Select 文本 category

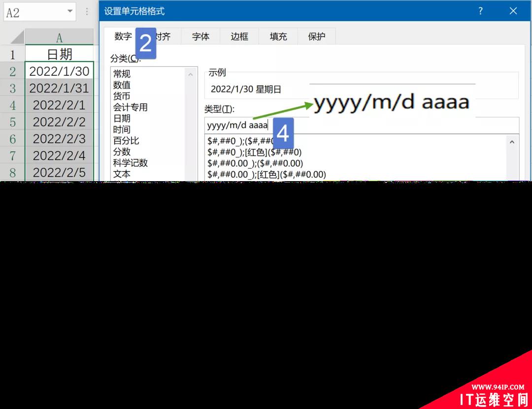(122, 174)
